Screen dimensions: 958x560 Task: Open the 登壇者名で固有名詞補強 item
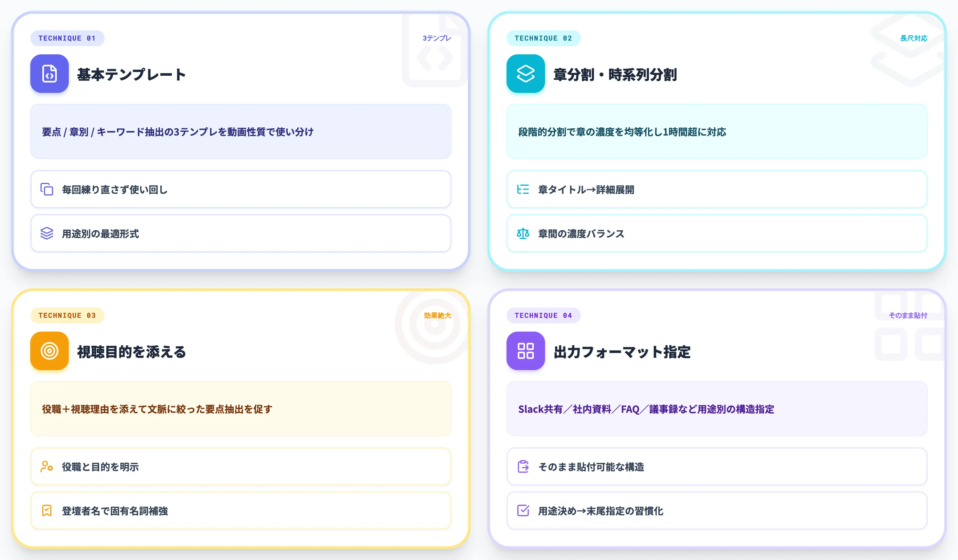tap(241, 510)
